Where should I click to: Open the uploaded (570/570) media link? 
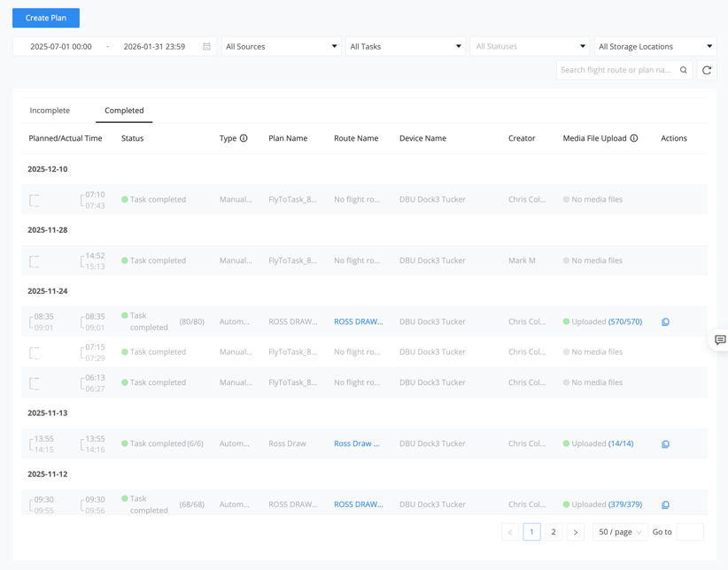click(624, 321)
